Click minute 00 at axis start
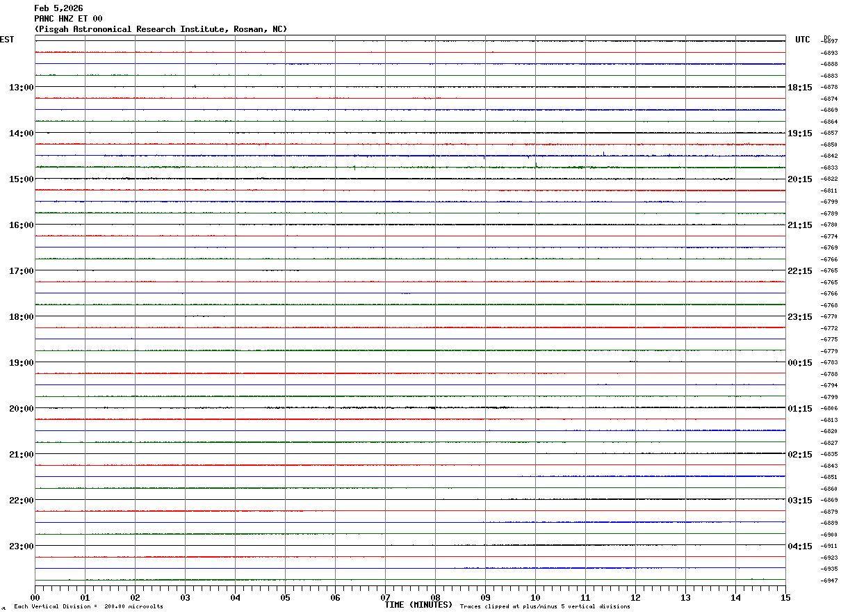841x616 pixels. click(x=35, y=597)
